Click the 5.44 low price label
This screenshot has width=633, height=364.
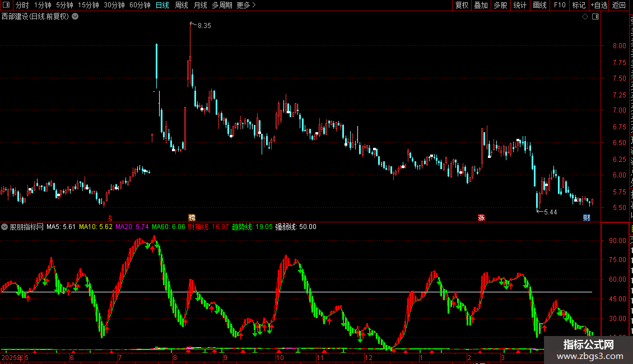(550, 212)
